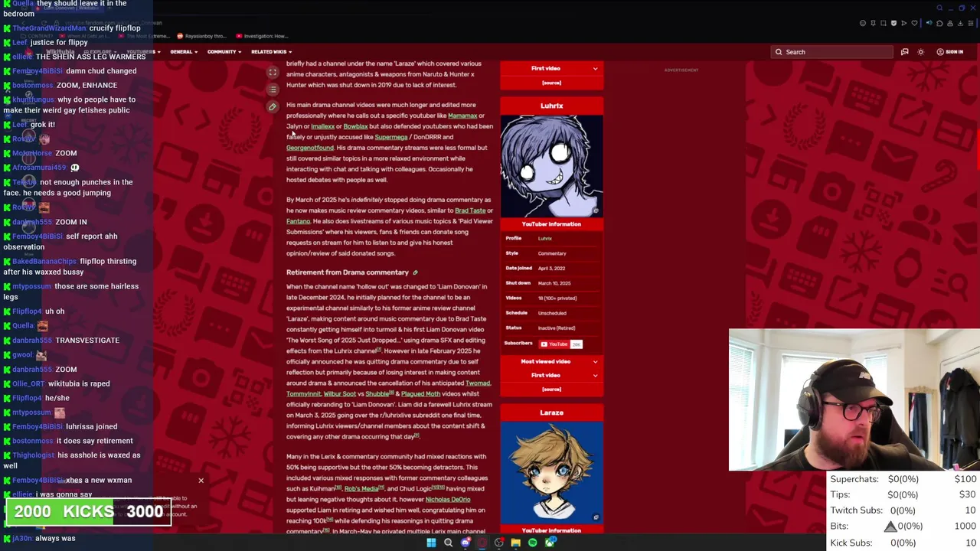Open the Plagued Moth link
Image resolution: width=980 pixels, height=551 pixels.
tap(420, 393)
